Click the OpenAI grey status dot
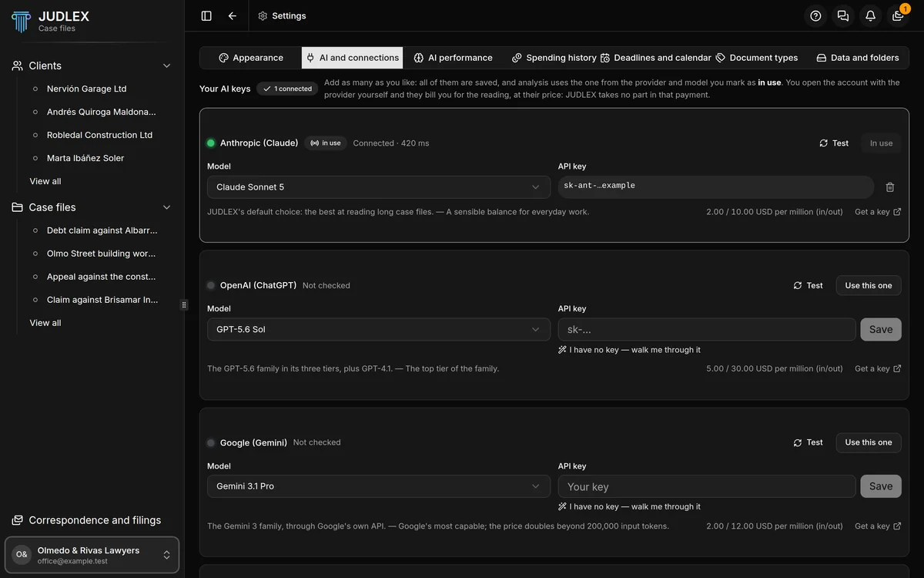This screenshot has height=578, width=924. [x=211, y=285]
